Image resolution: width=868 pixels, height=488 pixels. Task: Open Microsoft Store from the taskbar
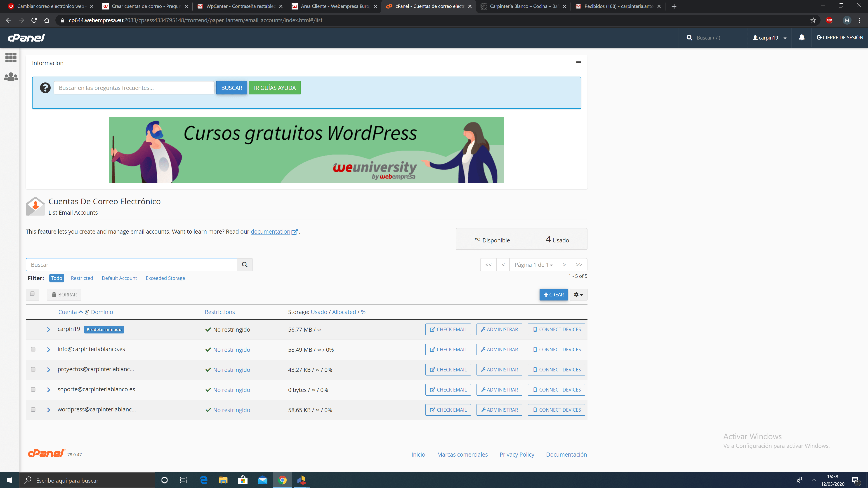pyautogui.click(x=243, y=480)
